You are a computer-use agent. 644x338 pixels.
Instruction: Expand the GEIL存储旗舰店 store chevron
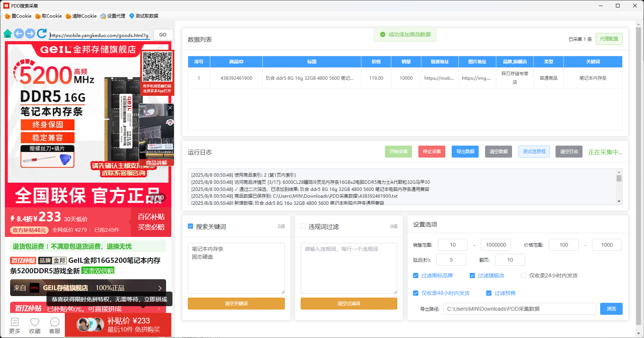coord(160,288)
